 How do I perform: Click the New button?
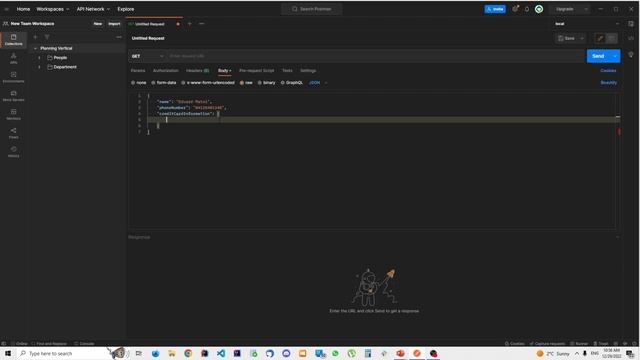click(98, 24)
